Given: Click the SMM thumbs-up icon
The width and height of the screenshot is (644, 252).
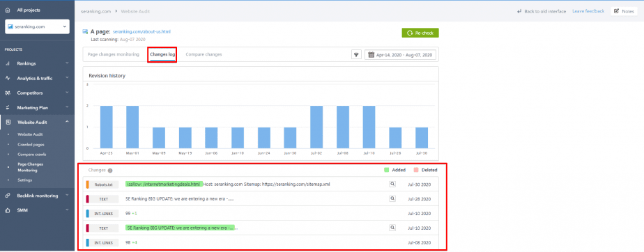Looking at the screenshot, I should tap(8, 210).
